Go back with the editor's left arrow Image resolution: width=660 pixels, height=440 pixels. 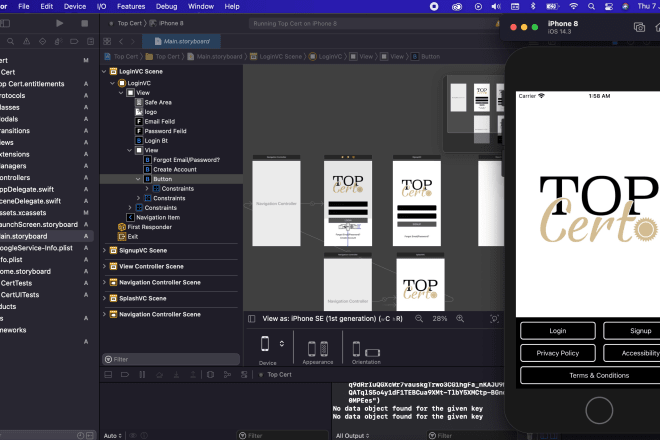point(121,41)
